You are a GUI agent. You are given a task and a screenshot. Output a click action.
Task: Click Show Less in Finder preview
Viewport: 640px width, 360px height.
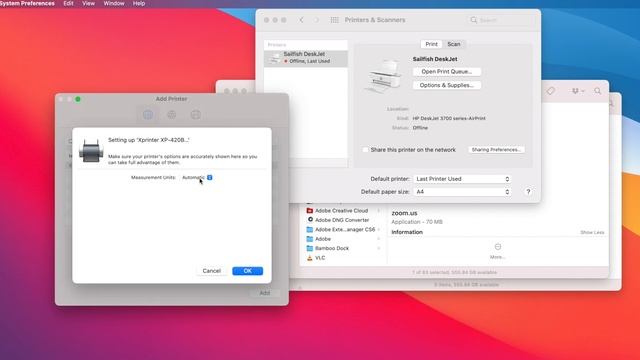click(x=592, y=232)
